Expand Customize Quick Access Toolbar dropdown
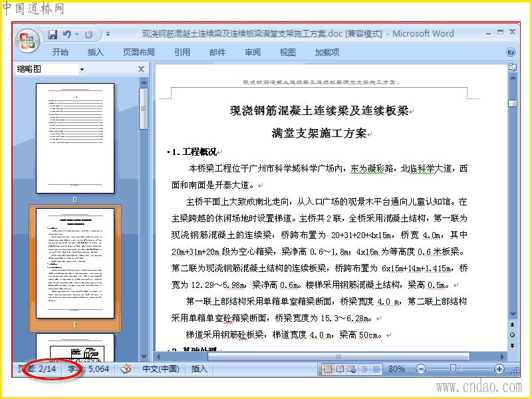Screen dimensions: 532x399 point(108,34)
